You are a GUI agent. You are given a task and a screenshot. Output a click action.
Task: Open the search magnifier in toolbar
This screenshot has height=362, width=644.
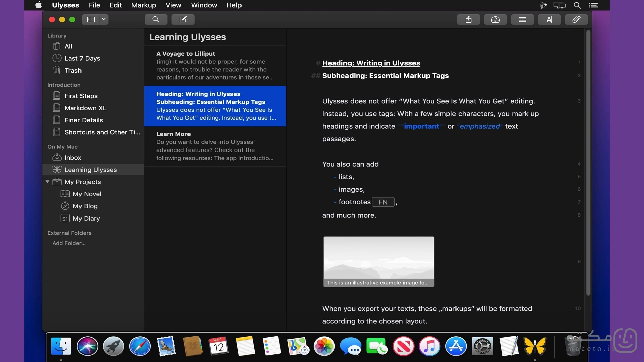156,19
